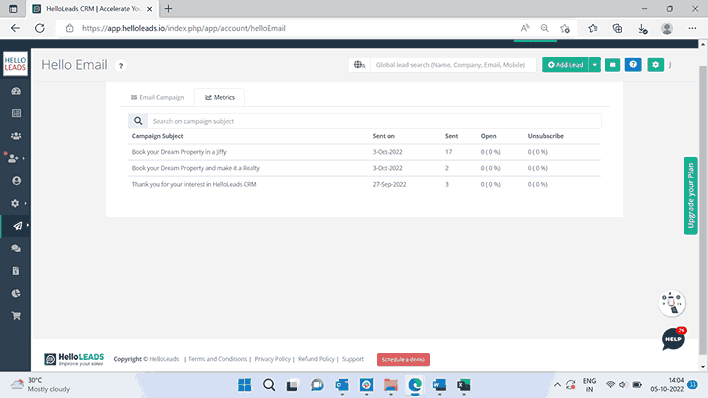Open the pie chart reports icon
This screenshot has width=708, height=398.
pyautogui.click(x=16, y=294)
